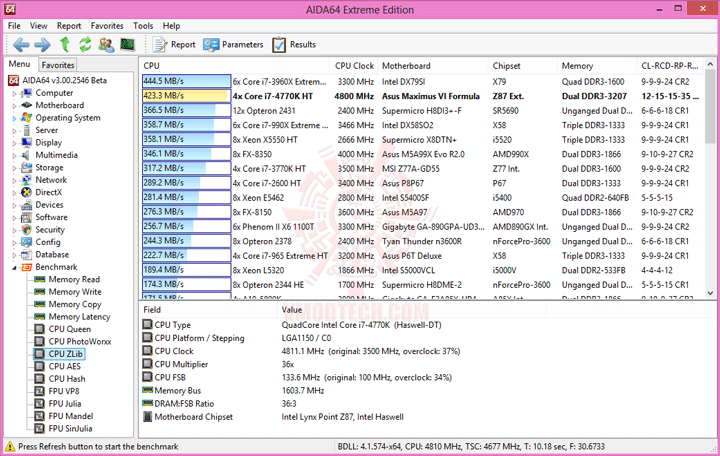Select the 423.3 MB/s highlighted result bar
Image resolution: width=720 pixels, height=456 pixels.
pos(186,96)
